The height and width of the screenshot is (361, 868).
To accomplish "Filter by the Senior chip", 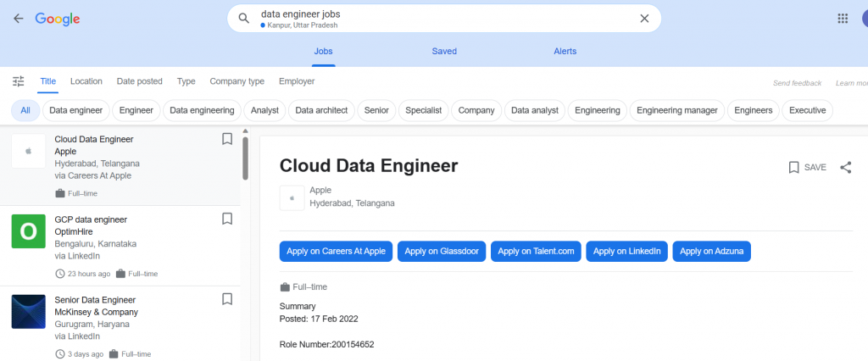I will [x=376, y=110].
